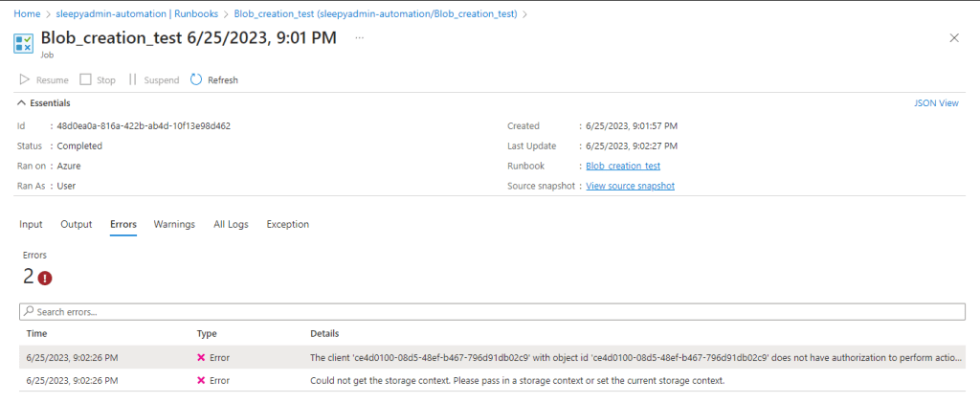Screen dimensions: 980x403
Task: Switch to the Input tab
Action: tap(32, 224)
